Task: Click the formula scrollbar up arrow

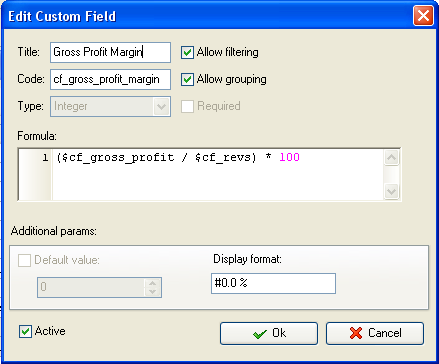Action: coord(391,158)
